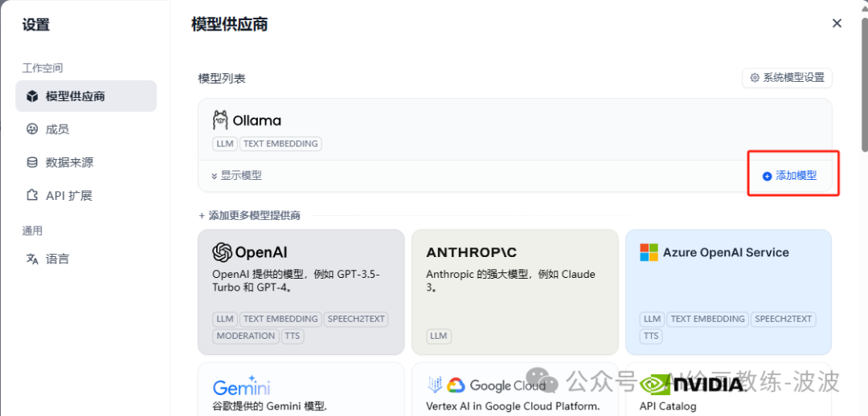The image size is (868, 416).
Task: Open 系统模型设置 button
Action: point(787,78)
